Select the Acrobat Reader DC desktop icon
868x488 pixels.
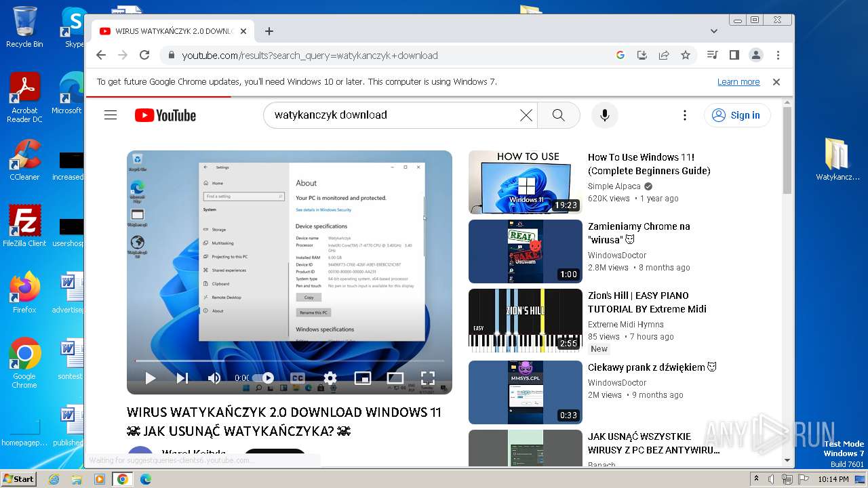coord(24,98)
